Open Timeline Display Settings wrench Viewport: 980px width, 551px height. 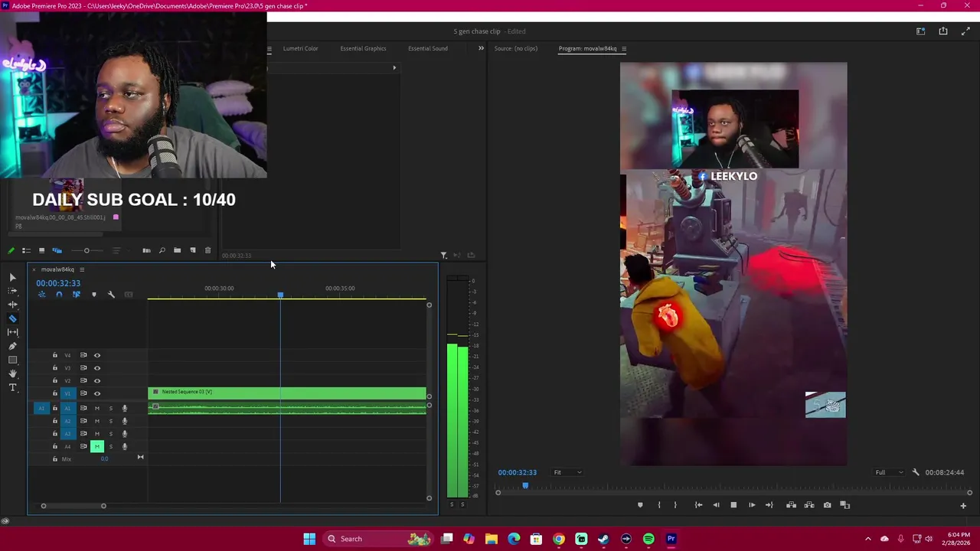pyautogui.click(x=111, y=295)
